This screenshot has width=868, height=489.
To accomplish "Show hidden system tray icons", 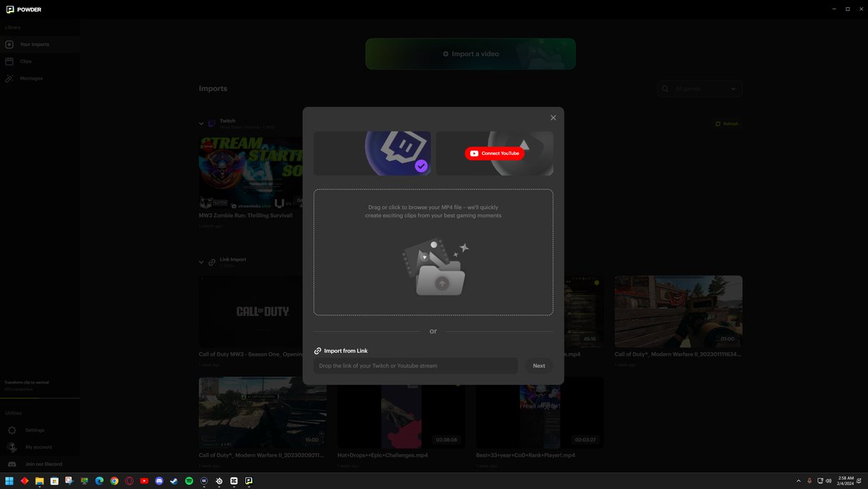I will coord(799,480).
